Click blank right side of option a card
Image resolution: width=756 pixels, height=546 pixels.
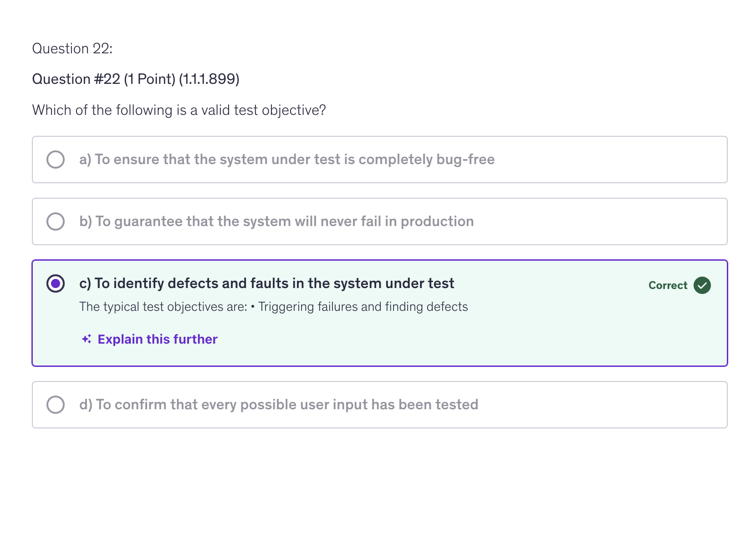615,160
